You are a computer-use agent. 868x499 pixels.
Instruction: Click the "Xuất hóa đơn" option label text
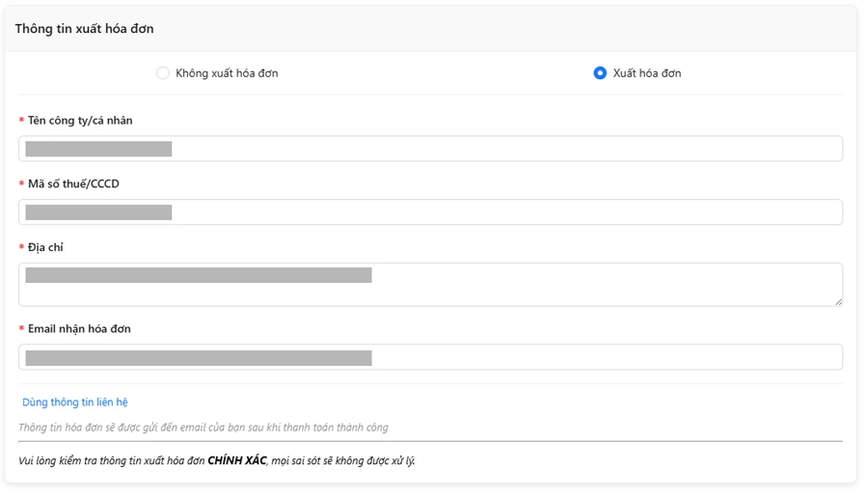647,73
